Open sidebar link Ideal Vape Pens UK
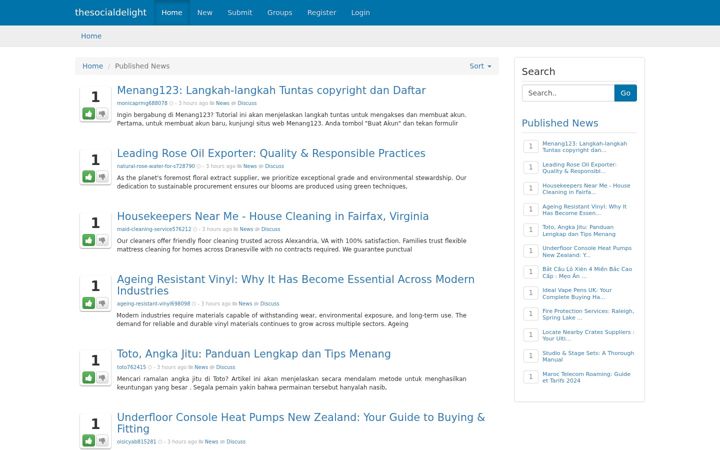The height and width of the screenshot is (450, 720). pos(577,293)
